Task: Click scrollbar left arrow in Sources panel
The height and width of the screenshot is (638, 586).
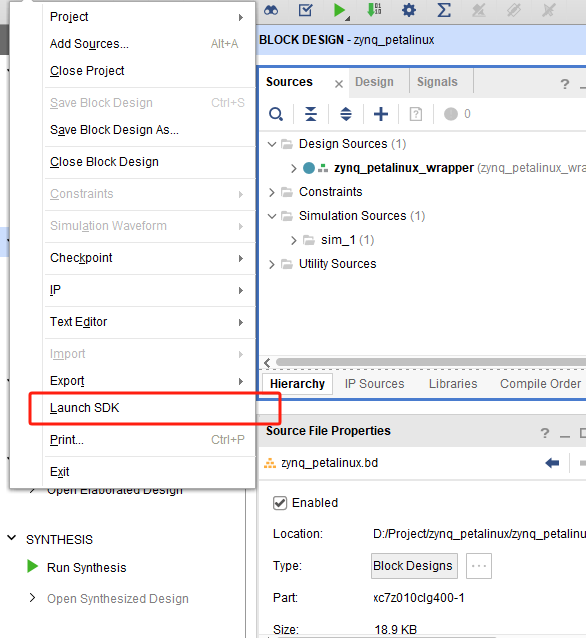Action: [267, 362]
